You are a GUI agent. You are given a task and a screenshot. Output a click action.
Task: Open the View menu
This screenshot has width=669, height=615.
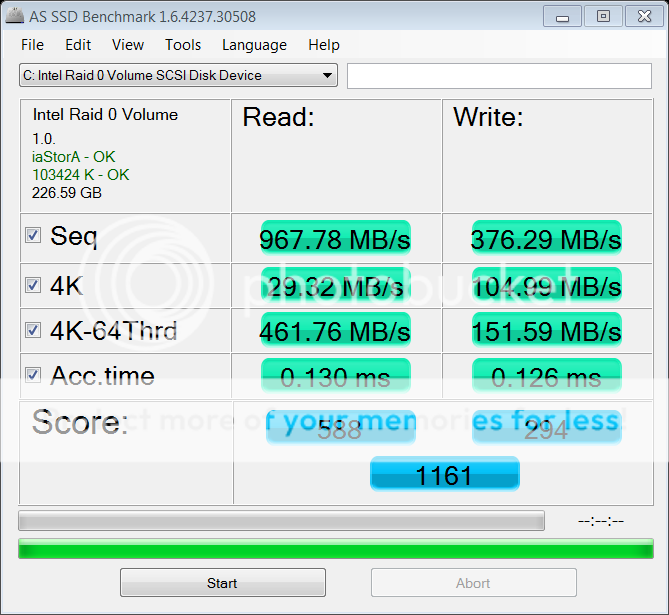(128, 45)
